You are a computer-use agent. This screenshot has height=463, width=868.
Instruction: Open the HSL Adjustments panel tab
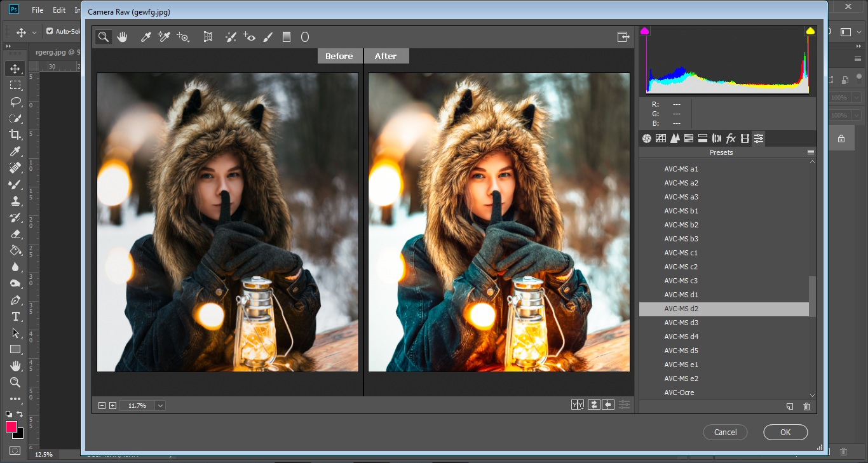(689, 138)
